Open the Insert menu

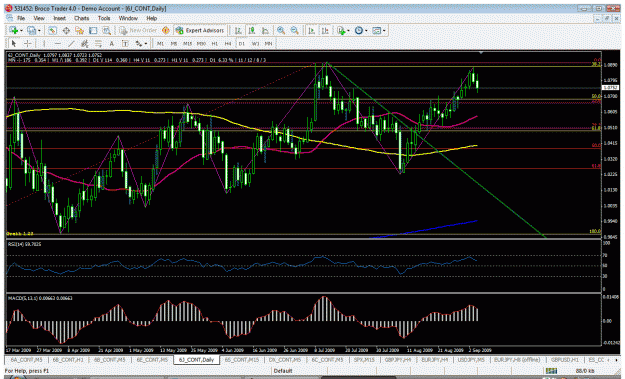click(x=59, y=18)
